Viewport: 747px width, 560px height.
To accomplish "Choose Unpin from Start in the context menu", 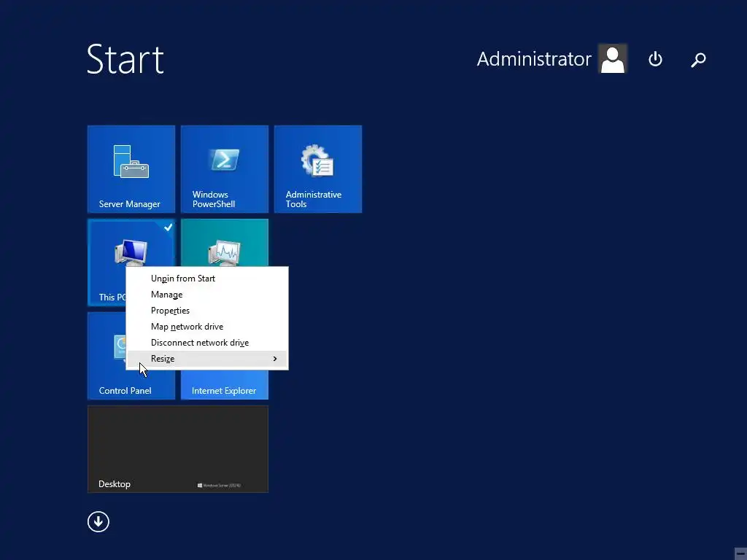I will [207, 278].
